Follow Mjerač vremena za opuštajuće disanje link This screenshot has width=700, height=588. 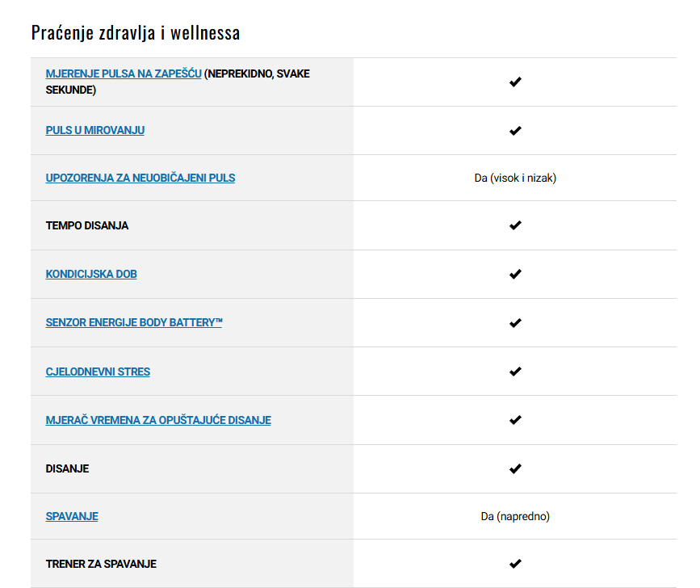[x=158, y=420]
